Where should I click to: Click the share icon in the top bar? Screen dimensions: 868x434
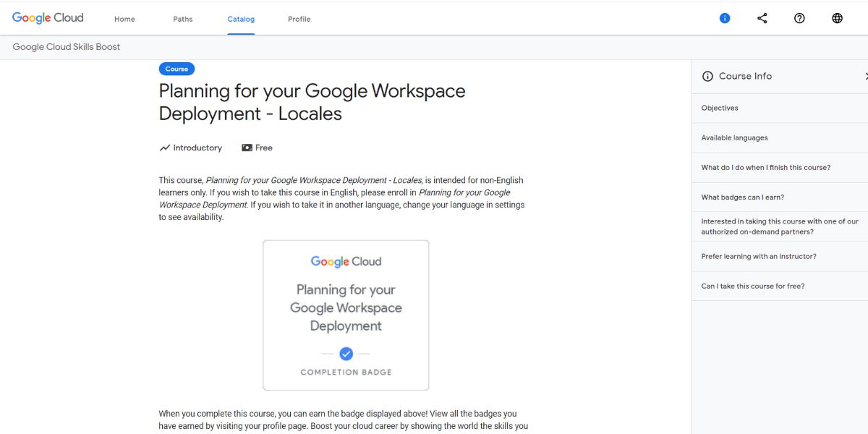[x=762, y=17]
